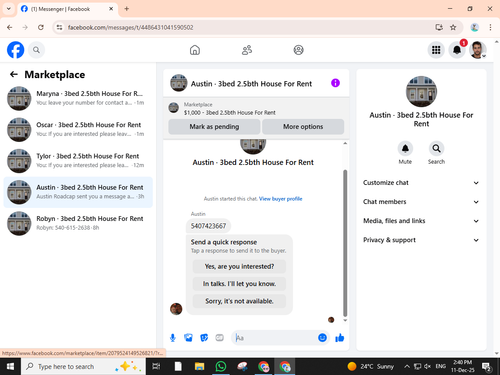500x375 pixels.
Task: Click the More options button
Action: (303, 127)
